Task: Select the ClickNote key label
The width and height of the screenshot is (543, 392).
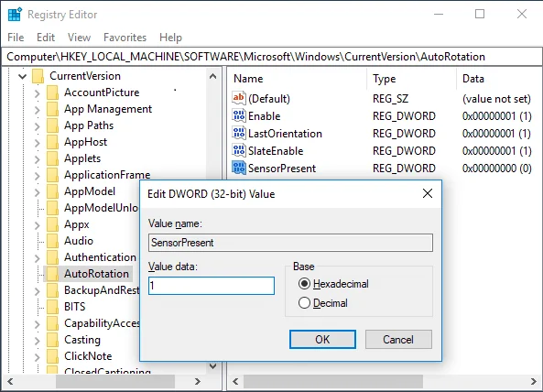Action: pyautogui.click(x=88, y=356)
